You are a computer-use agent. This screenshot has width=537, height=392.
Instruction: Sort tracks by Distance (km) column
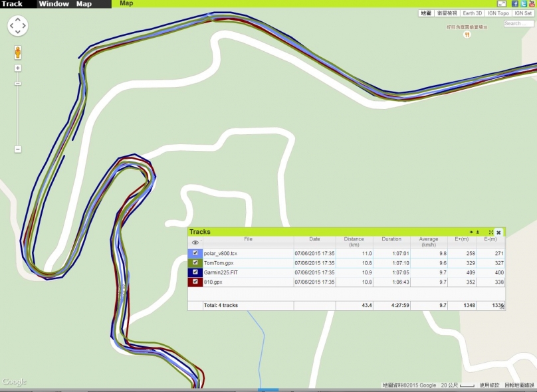(354, 242)
